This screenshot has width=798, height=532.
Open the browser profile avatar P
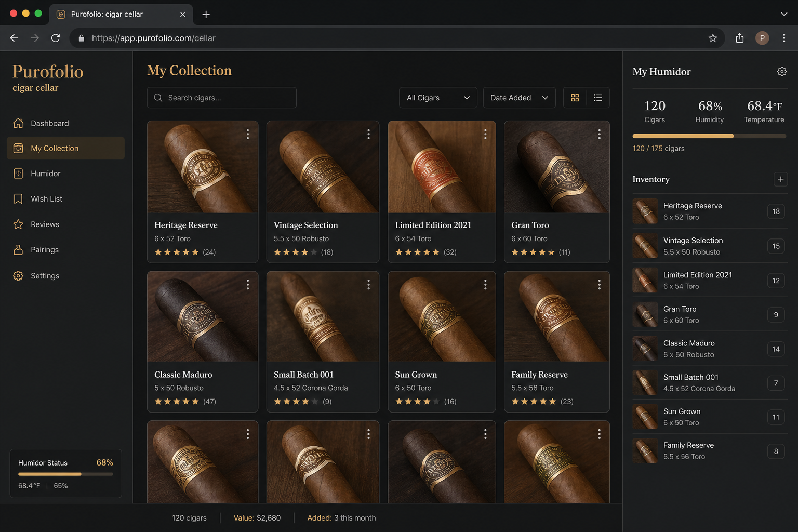click(762, 38)
